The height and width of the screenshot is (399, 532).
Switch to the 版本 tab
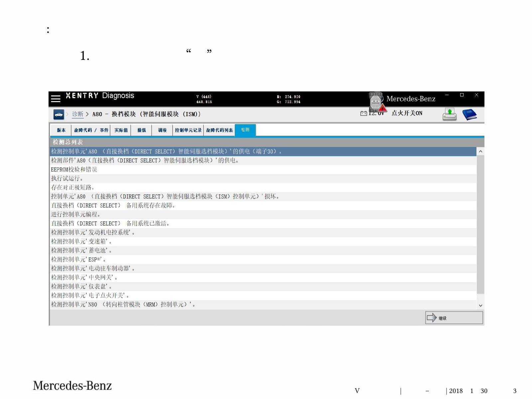pos(61,130)
